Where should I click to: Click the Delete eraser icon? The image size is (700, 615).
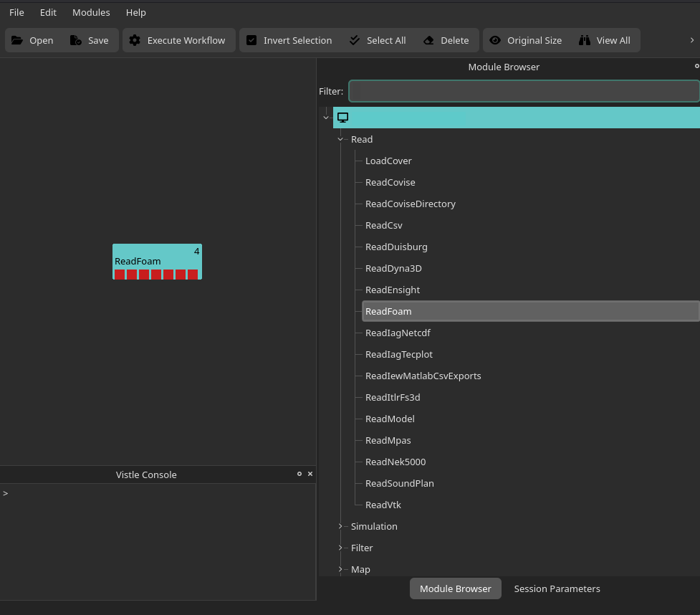pyautogui.click(x=428, y=40)
